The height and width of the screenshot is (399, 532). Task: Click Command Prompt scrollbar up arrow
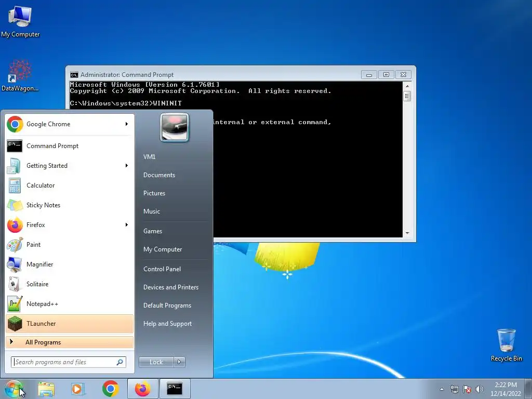point(407,86)
